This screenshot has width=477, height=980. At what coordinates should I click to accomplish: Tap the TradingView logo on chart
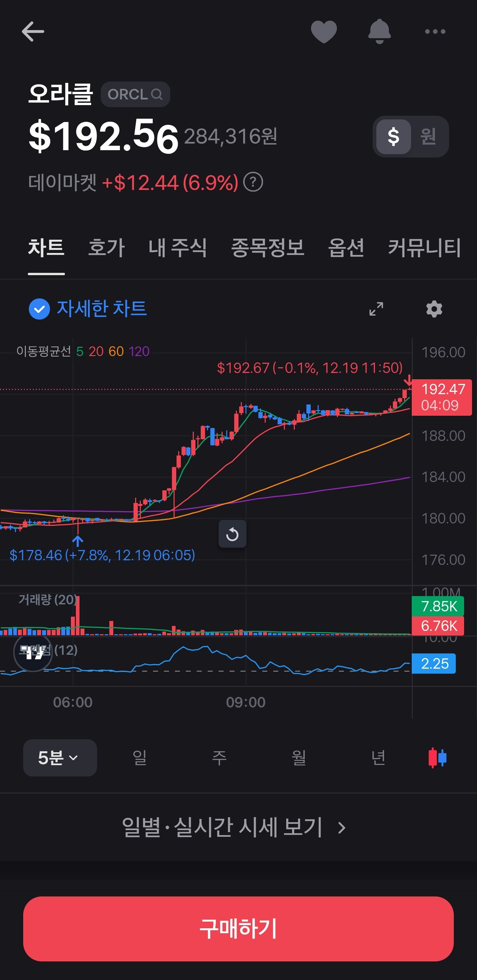[x=33, y=652]
